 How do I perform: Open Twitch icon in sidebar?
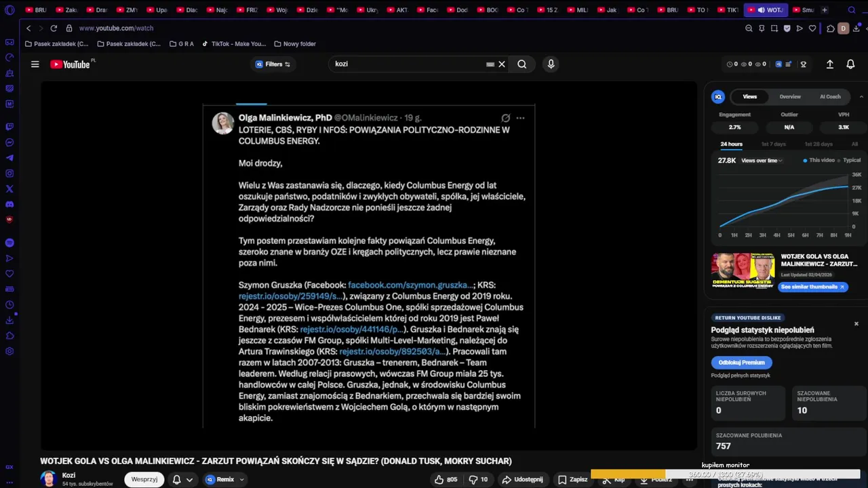pyautogui.click(x=9, y=127)
